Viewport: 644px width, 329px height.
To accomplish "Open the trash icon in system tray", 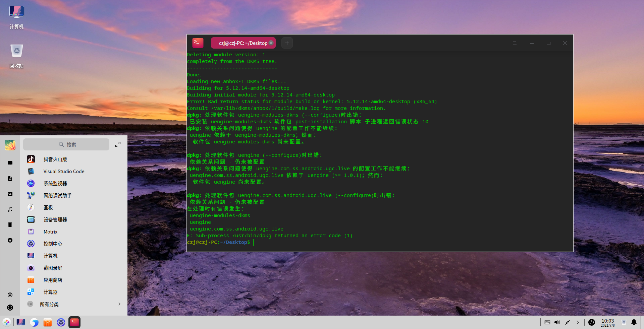I will pyautogui.click(x=624, y=322).
